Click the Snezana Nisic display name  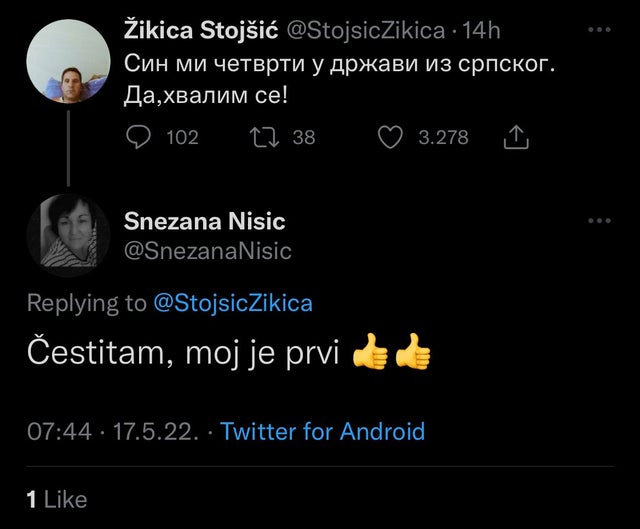(x=205, y=221)
